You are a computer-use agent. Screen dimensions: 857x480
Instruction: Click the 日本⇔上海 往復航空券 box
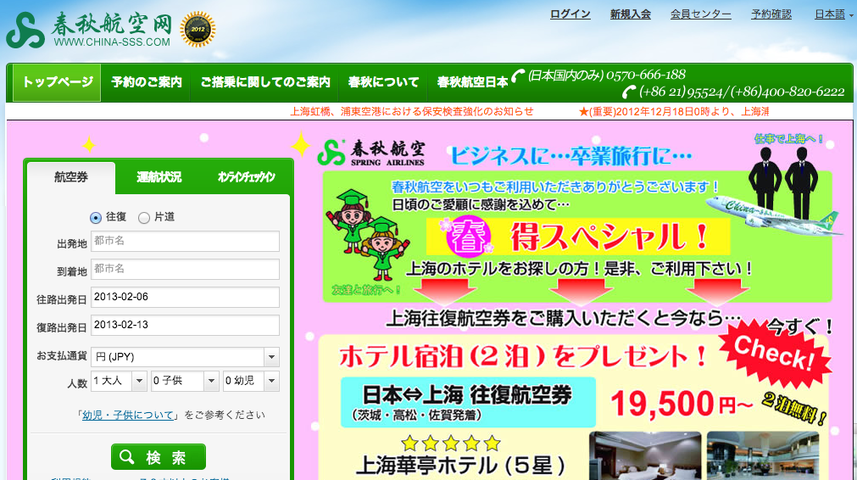click(x=468, y=402)
